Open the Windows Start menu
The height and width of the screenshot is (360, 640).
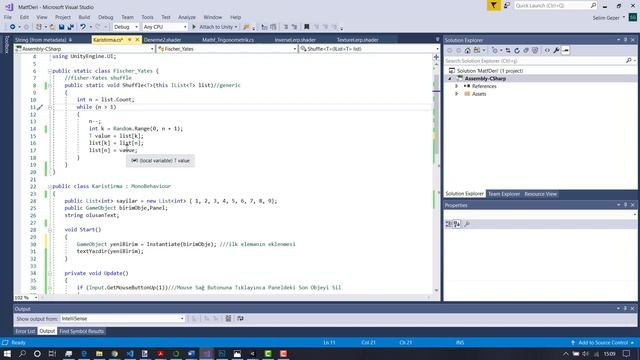tap(7, 353)
